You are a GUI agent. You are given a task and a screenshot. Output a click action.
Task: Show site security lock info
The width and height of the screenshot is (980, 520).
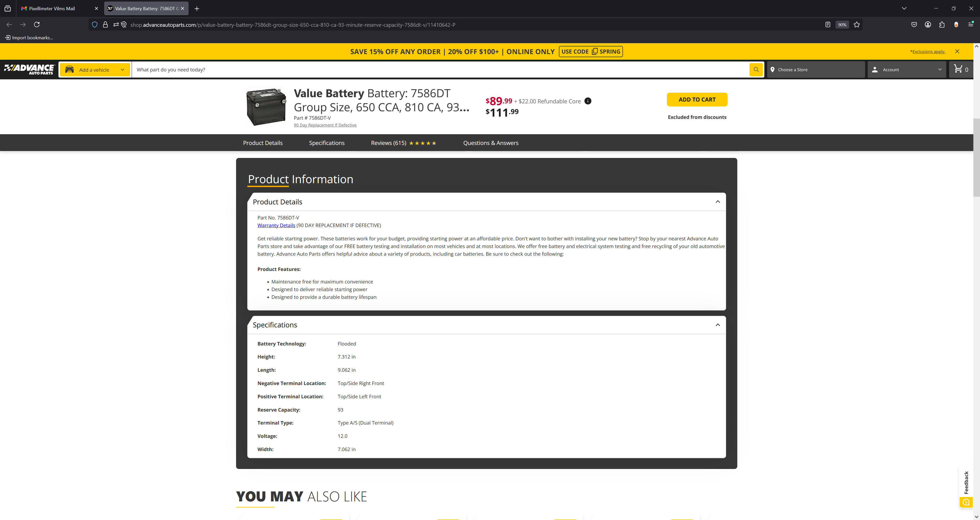pos(105,25)
